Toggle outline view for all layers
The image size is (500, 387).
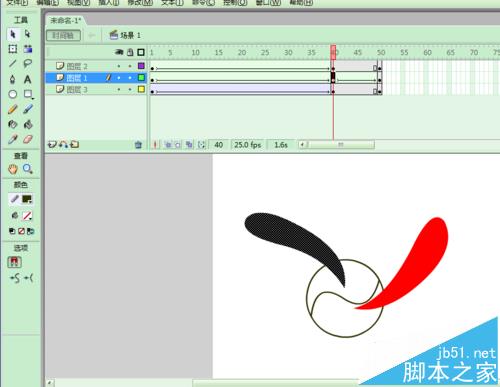coord(141,52)
